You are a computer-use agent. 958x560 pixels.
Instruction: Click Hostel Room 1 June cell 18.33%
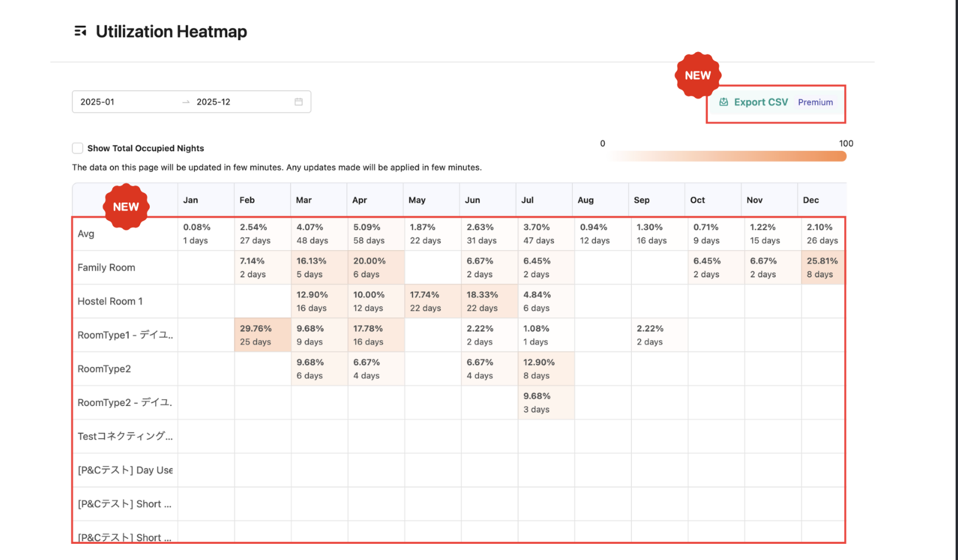489,301
